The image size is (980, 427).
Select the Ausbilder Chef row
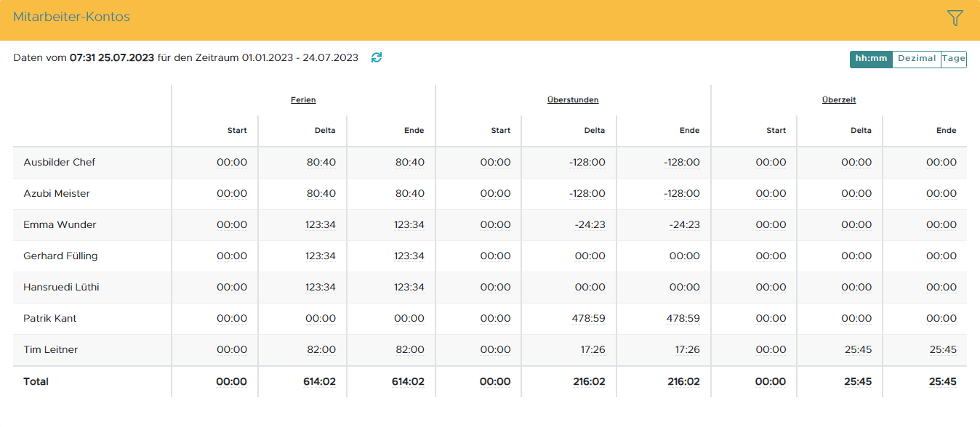pos(60,163)
